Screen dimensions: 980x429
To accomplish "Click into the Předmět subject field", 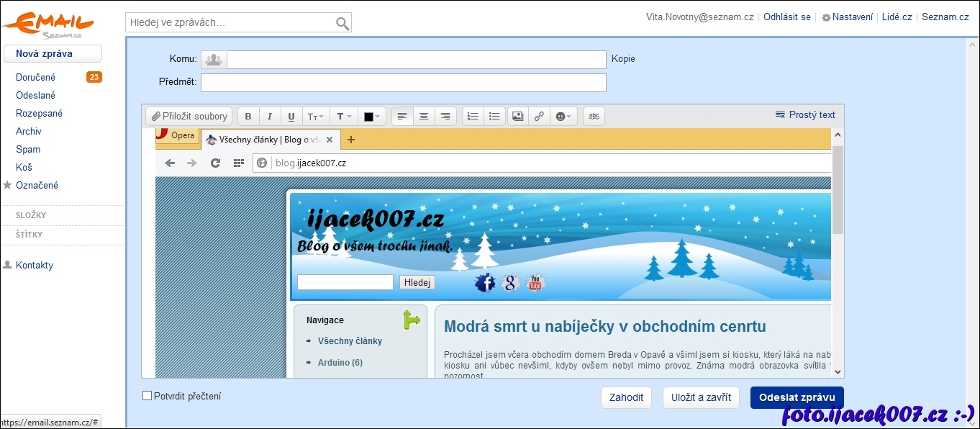I will point(403,83).
